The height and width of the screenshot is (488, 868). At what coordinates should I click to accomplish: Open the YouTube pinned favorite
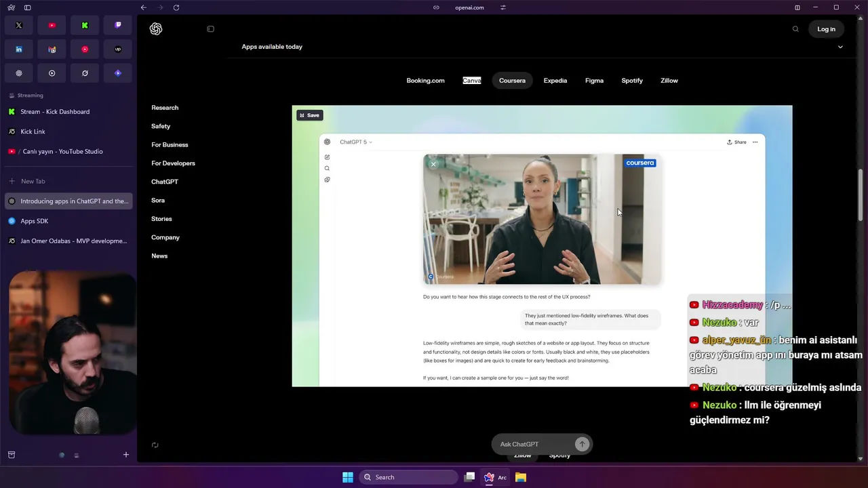(x=52, y=25)
